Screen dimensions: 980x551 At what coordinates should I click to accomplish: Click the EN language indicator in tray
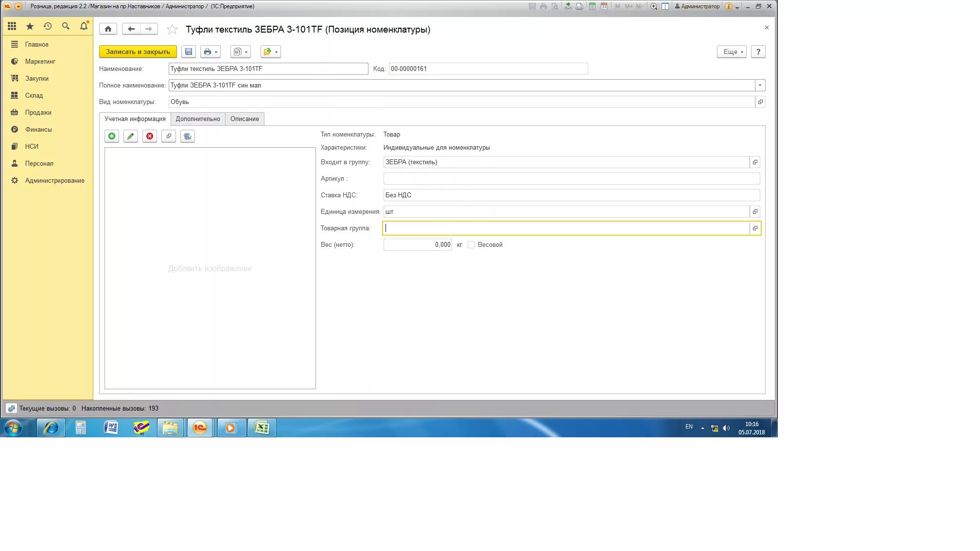click(x=689, y=427)
